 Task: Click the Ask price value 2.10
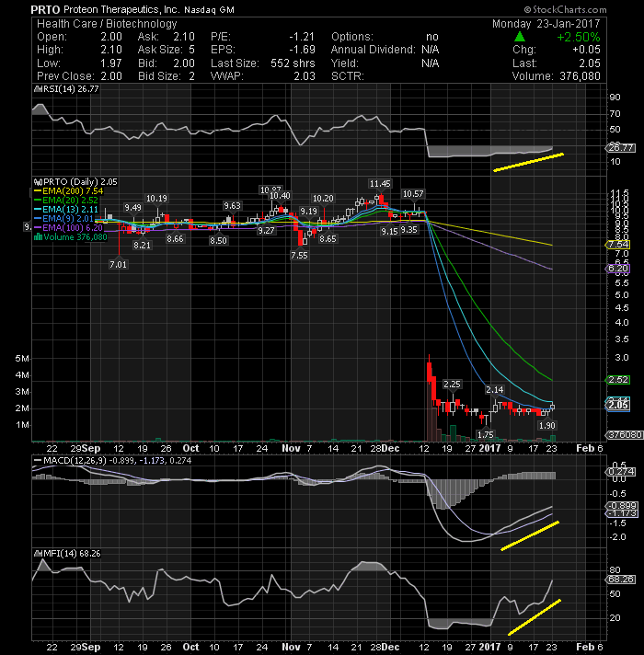click(x=184, y=37)
